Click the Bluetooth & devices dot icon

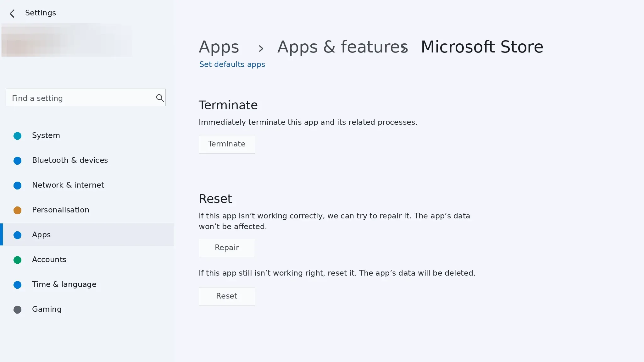coord(17,161)
